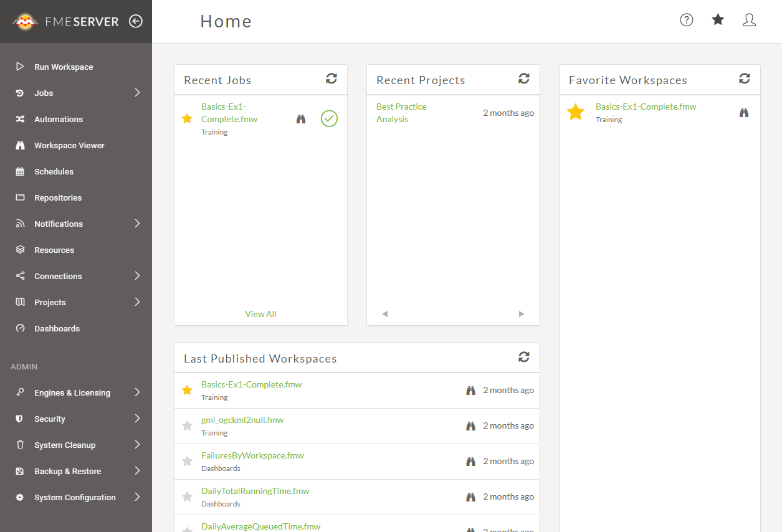
Task: Refresh the Recent Jobs panel
Action: pyautogui.click(x=331, y=78)
